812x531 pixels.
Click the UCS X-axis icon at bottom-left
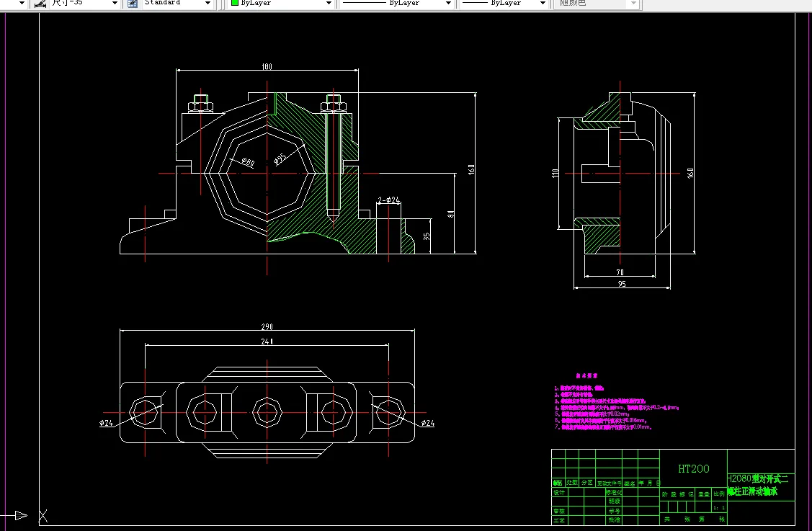(43, 515)
